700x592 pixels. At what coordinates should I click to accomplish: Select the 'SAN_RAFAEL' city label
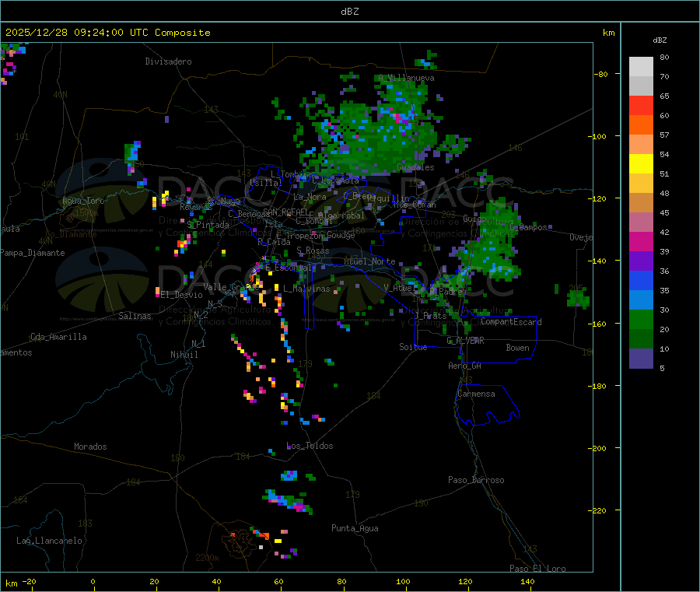(x=285, y=212)
